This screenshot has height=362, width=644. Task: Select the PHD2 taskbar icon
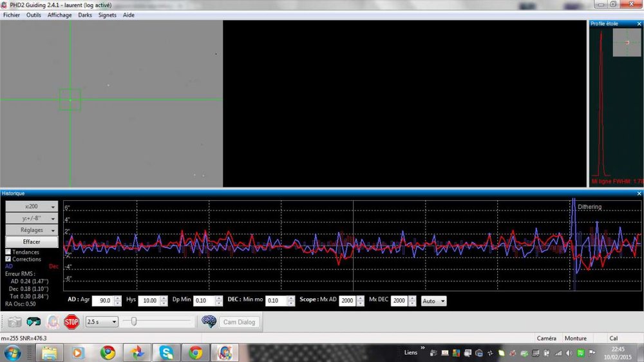225,353
